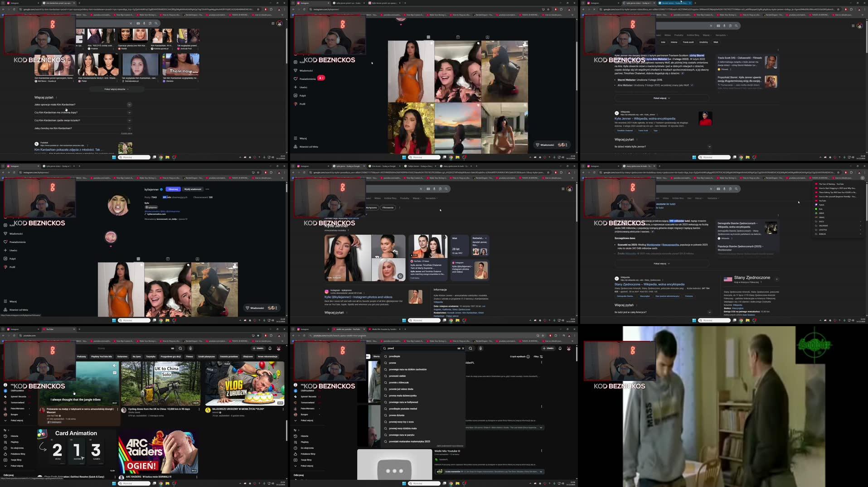Click the Pokaż więcej button in Google results

(x=660, y=97)
